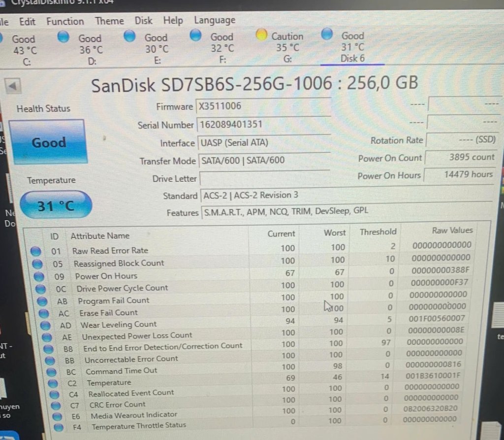
Task: Click status orb of Media Wearout Indicator
Action: pyautogui.click(x=57, y=416)
